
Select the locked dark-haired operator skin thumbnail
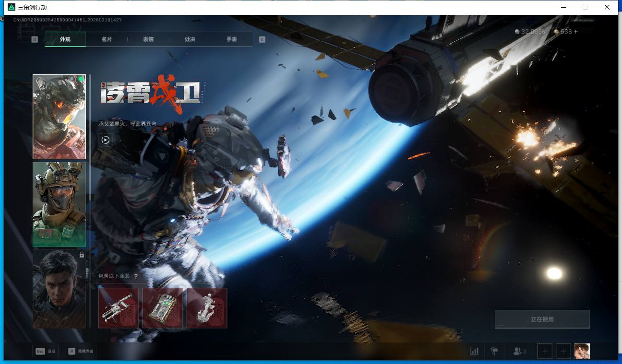click(59, 289)
